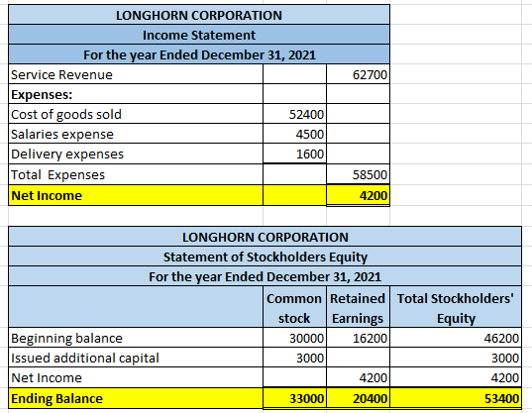Click the 1600 delivery value cell
Viewport: 532px width, 413px height.
coord(294,154)
